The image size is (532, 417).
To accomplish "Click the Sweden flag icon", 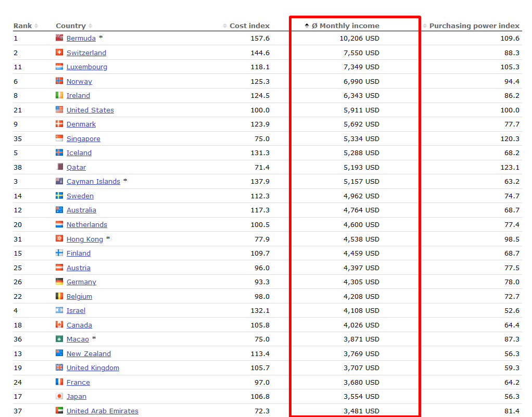I will 59,195.
